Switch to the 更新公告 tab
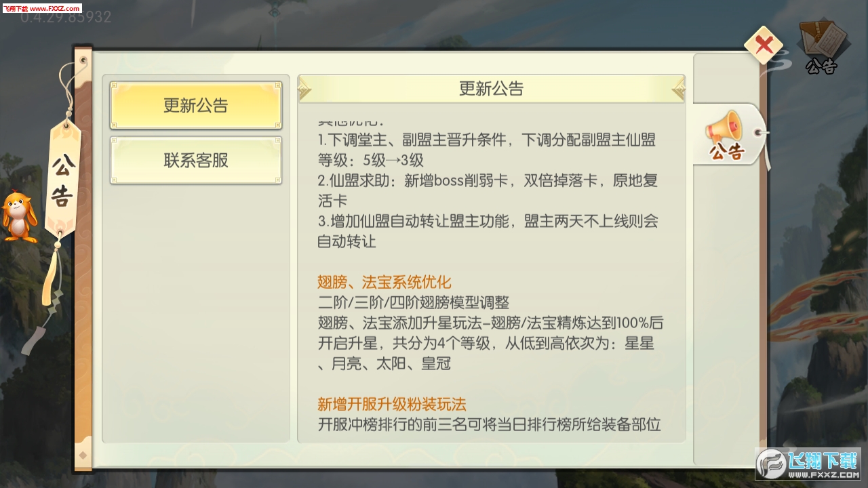 196,106
